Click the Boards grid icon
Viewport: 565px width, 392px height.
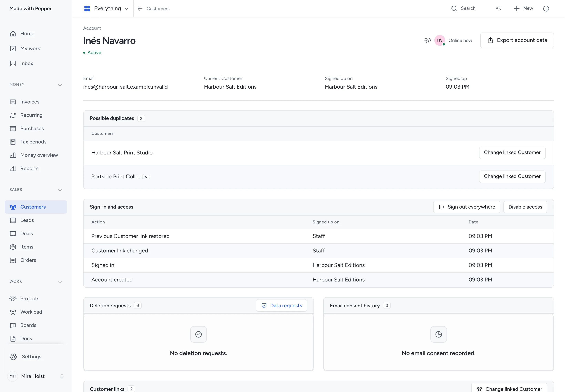coord(13,325)
